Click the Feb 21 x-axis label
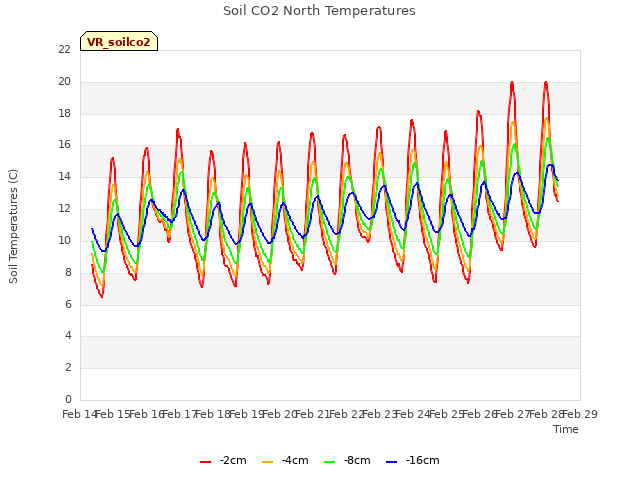 click(x=313, y=414)
